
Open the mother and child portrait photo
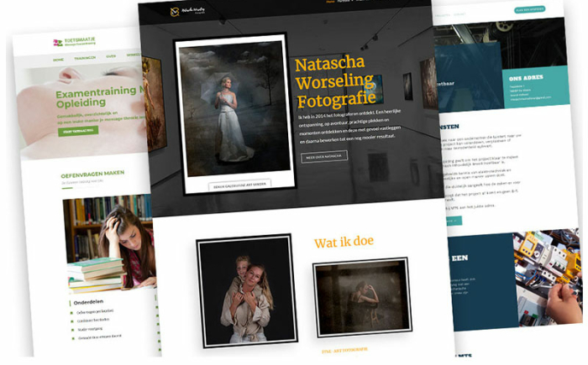pos(247,290)
